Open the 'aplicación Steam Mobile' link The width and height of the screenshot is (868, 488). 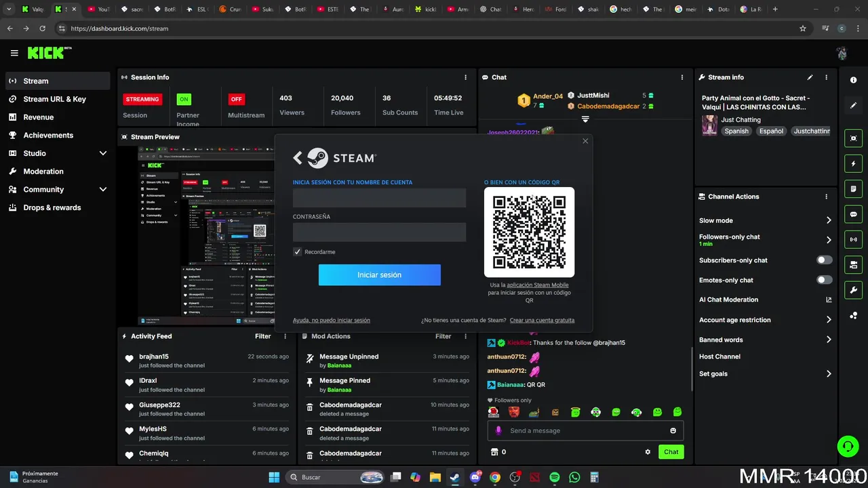coord(537,285)
